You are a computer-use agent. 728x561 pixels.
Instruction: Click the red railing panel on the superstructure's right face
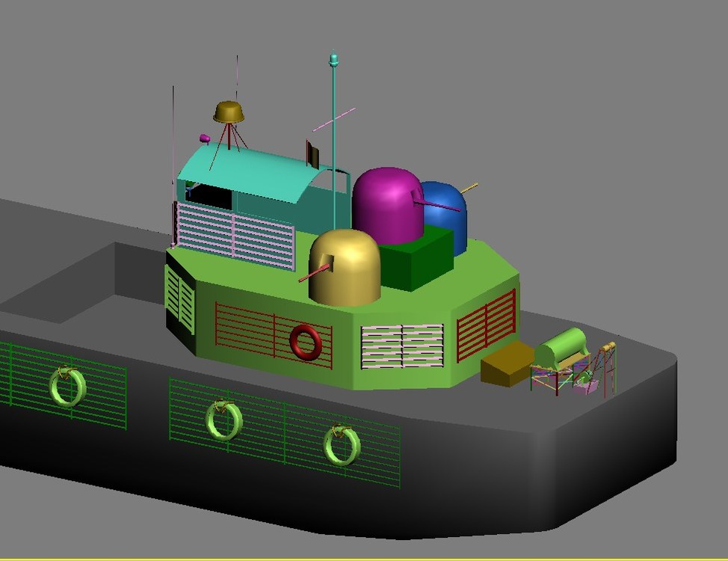coord(486,325)
